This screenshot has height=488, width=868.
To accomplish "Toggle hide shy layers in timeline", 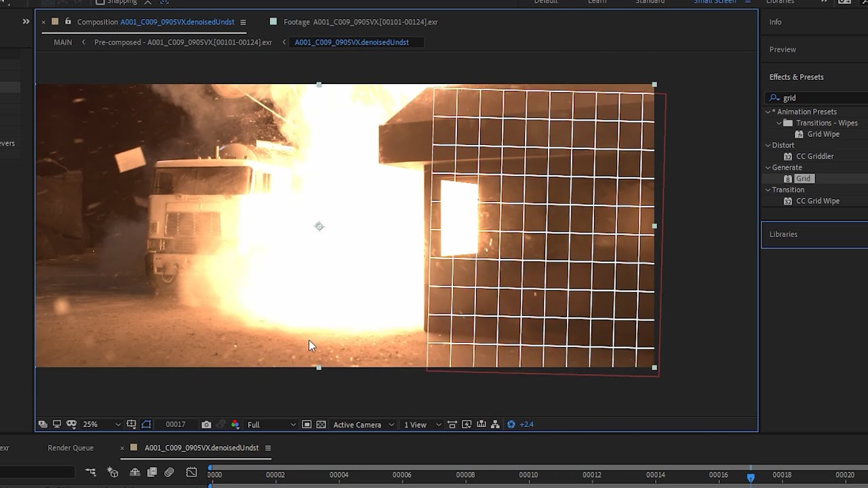I will pyautogui.click(x=135, y=472).
